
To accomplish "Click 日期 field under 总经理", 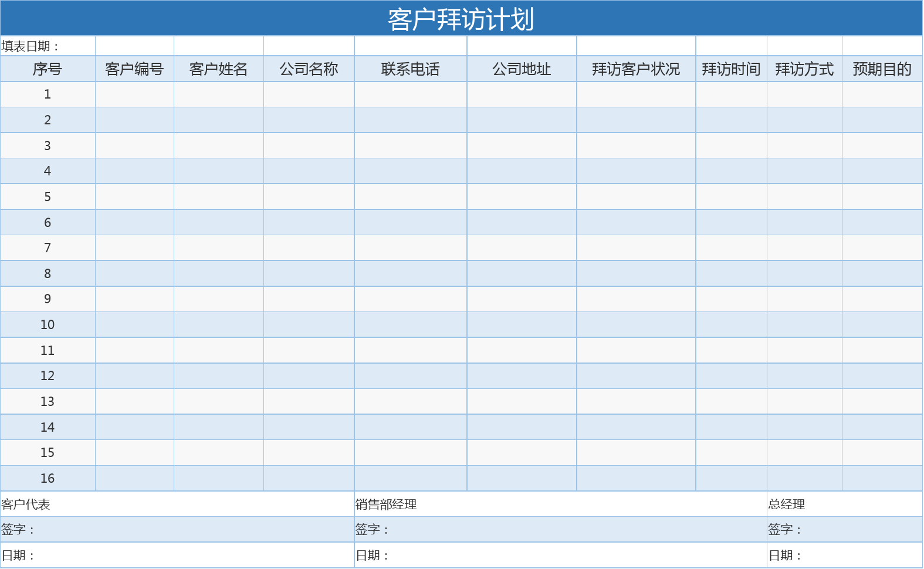I will tap(845, 555).
